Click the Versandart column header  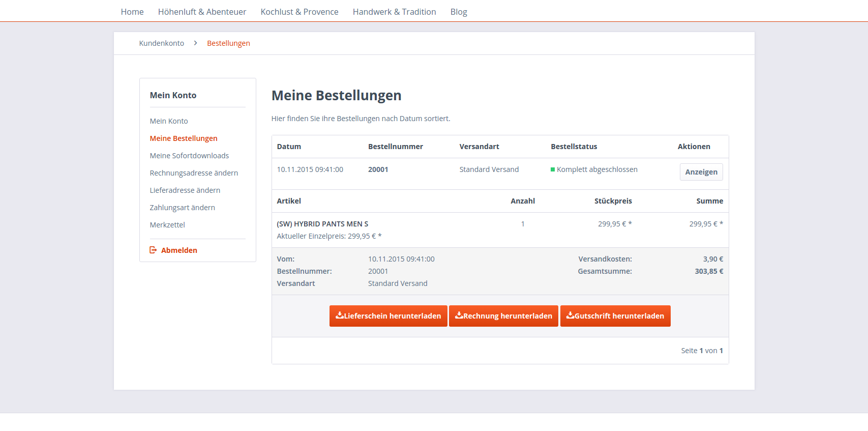pyautogui.click(x=479, y=147)
